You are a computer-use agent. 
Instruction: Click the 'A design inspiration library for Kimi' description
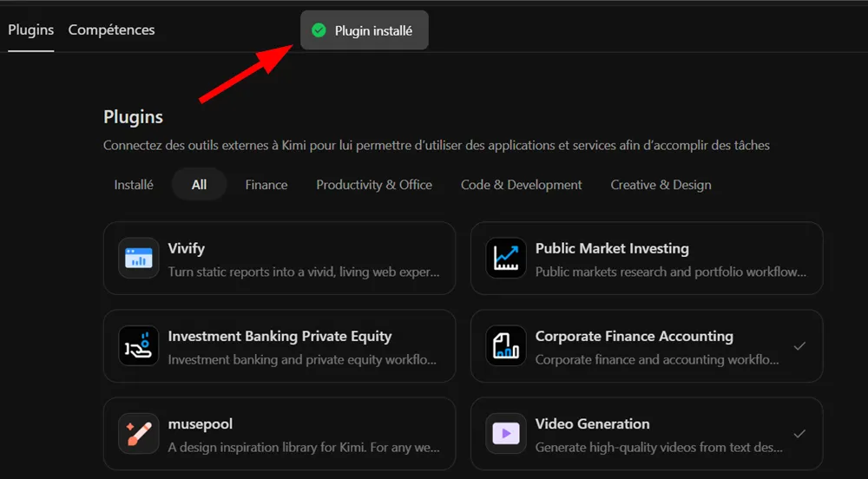pyautogui.click(x=304, y=448)
